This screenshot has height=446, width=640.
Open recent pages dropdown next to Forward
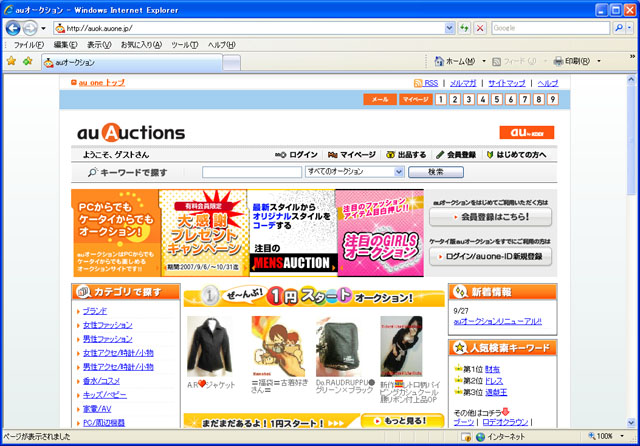click(x=43, y=28)
